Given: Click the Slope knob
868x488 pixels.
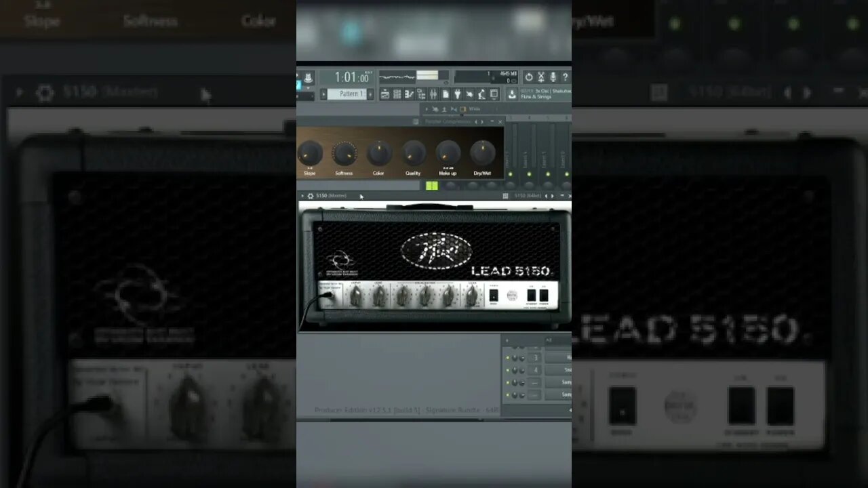Looking at the screenshot, I should (x=310, y=153).
